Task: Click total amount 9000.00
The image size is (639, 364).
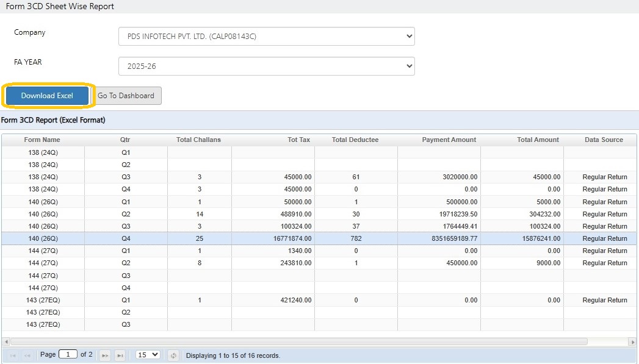Action: (x=549, y=263)
